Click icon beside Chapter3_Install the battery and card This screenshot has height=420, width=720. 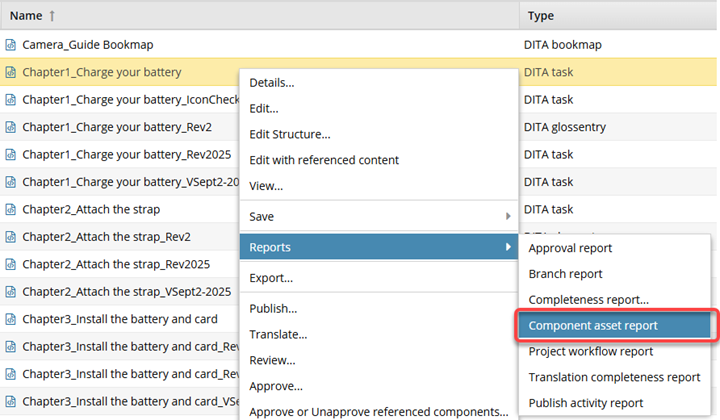(11, 319)
